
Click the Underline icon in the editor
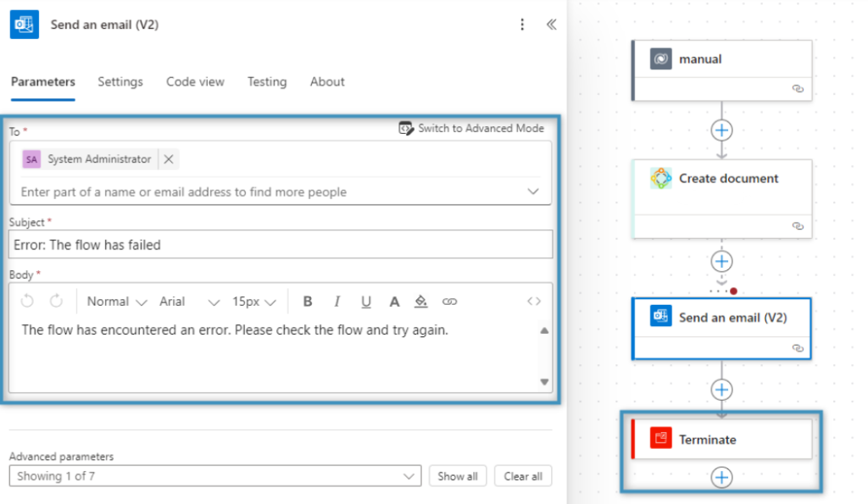[365, 301]
